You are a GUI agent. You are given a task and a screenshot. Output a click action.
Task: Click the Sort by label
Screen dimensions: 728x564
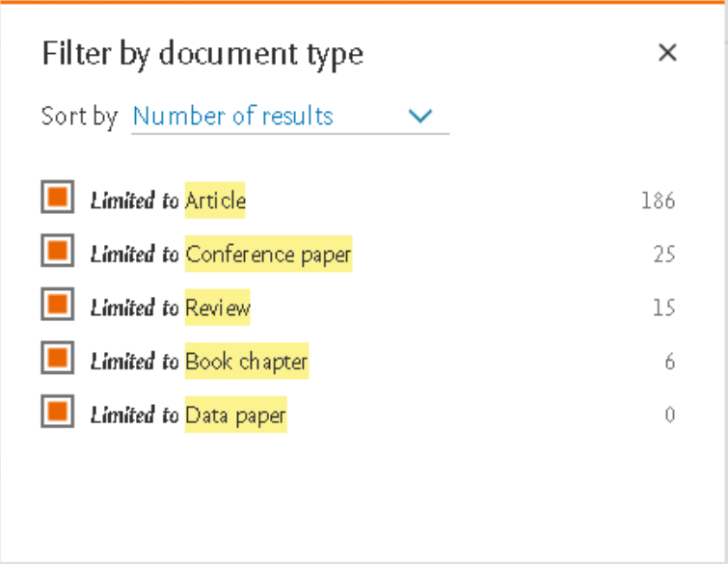(x=79, y=117)
